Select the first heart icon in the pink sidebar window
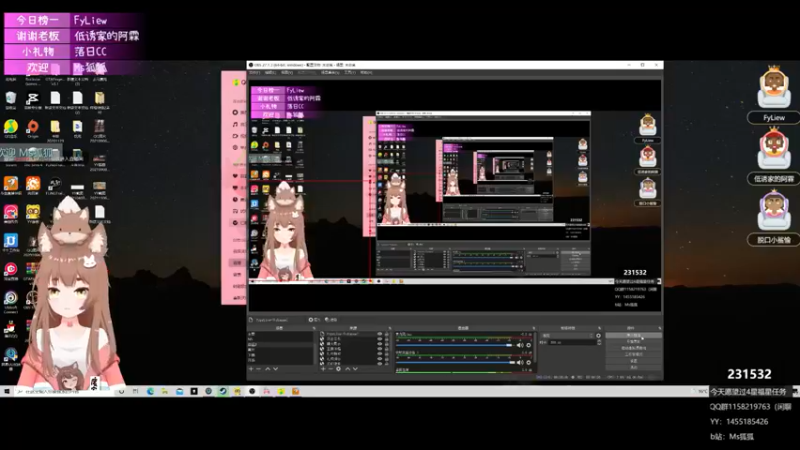Image resolution: width=800 pixels, height=450 pixels. coord(235,176)
